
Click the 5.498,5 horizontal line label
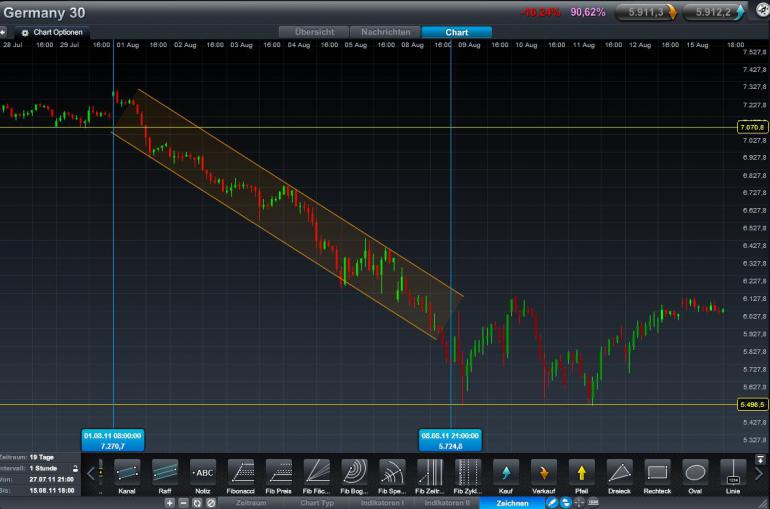coord(752,404)
